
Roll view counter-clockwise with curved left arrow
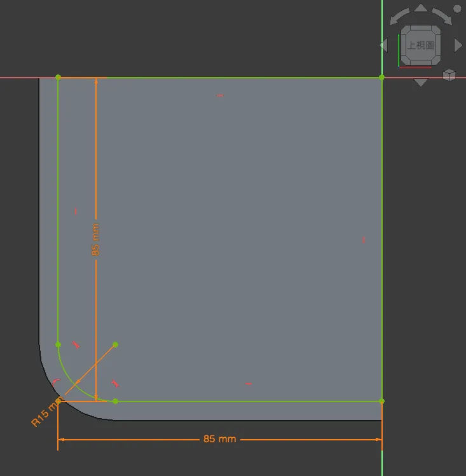399,17
